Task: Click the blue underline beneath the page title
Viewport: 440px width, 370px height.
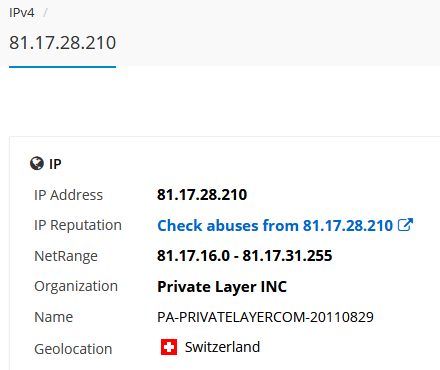Action: [62, 67]
